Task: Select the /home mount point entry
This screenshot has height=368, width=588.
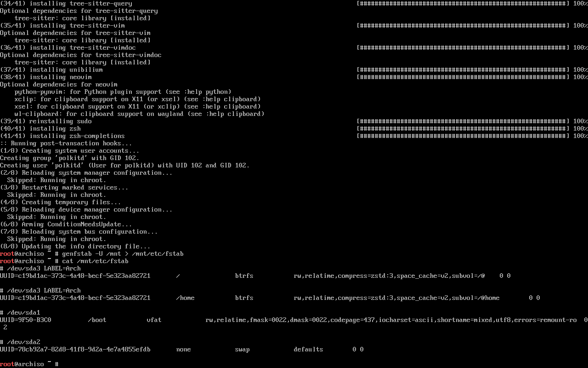Action: [x=185, y=298]
